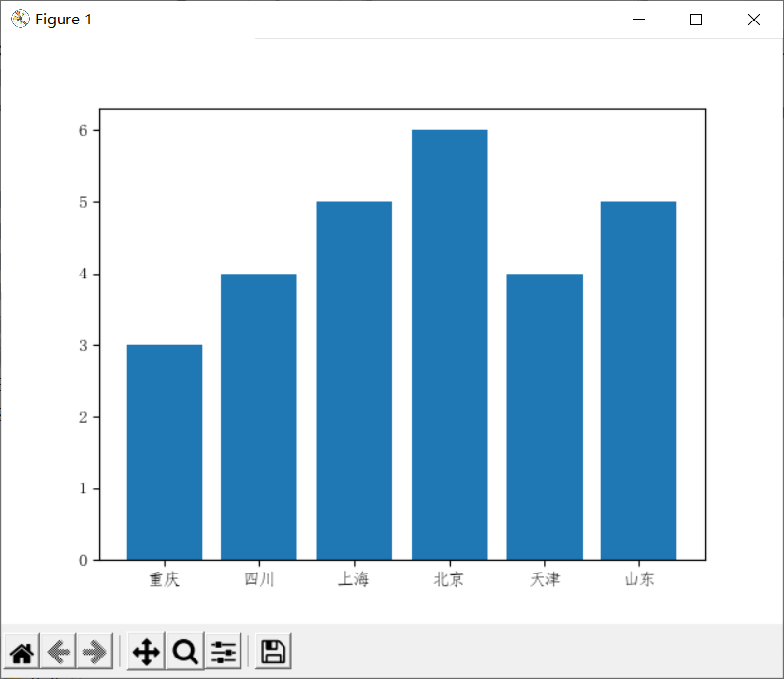The width and height of the screenshot is (784, 679).
Task: Click the Figure 1 window title text
Action: tap(64, 20)
